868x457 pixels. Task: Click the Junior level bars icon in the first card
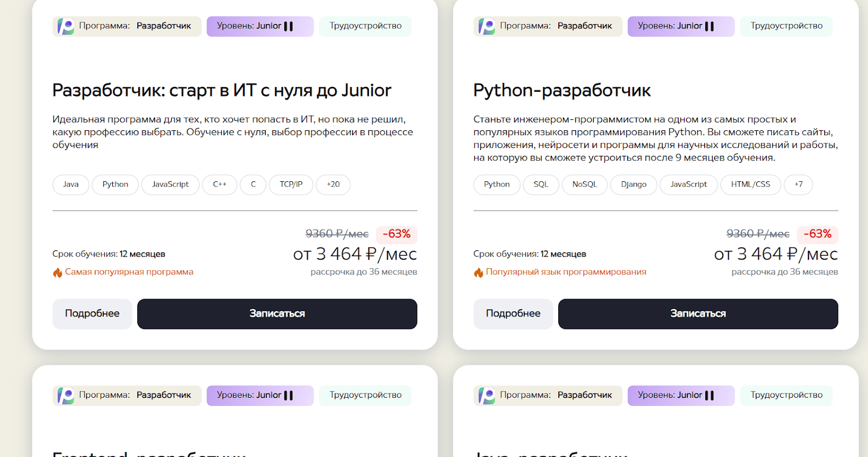coord(289,26)
